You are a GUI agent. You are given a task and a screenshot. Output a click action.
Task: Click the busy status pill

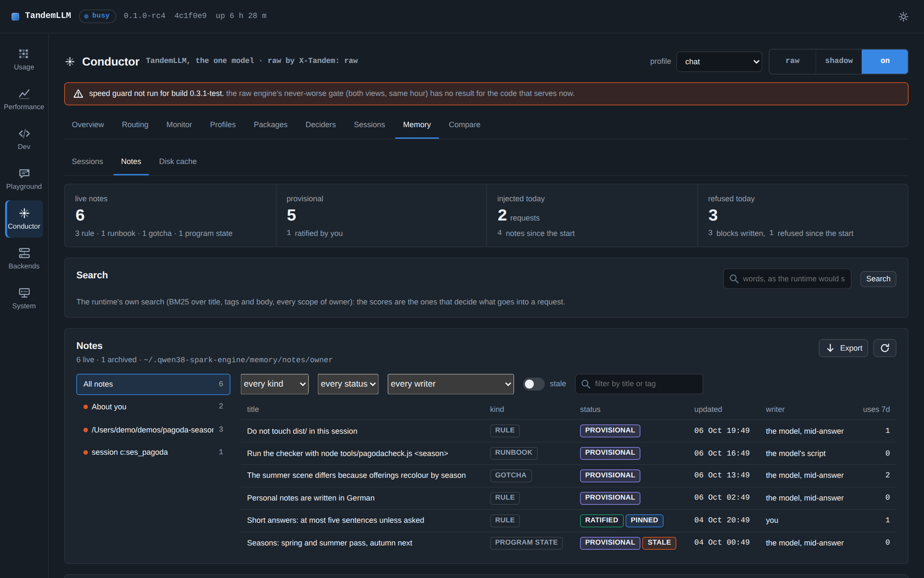[x=98, y=16]
